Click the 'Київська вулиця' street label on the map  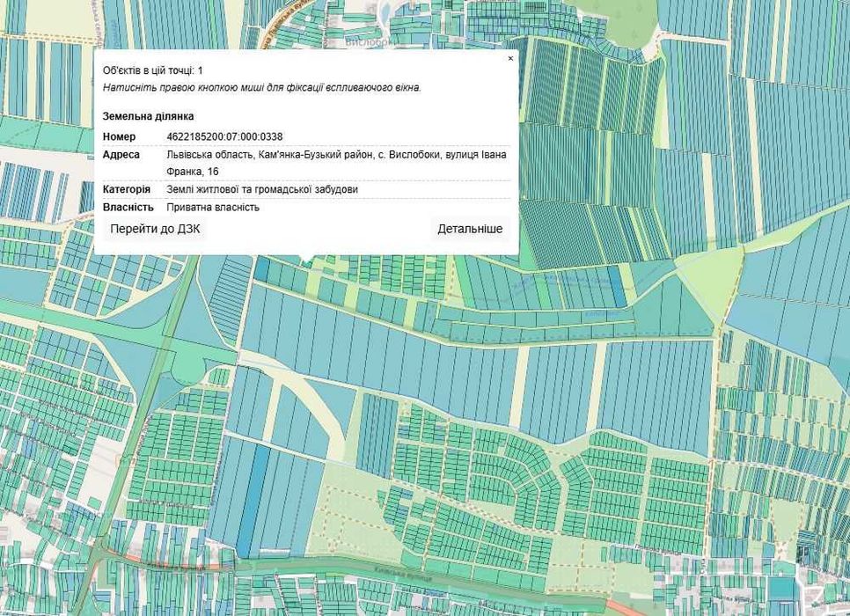(x=403, y=575)
